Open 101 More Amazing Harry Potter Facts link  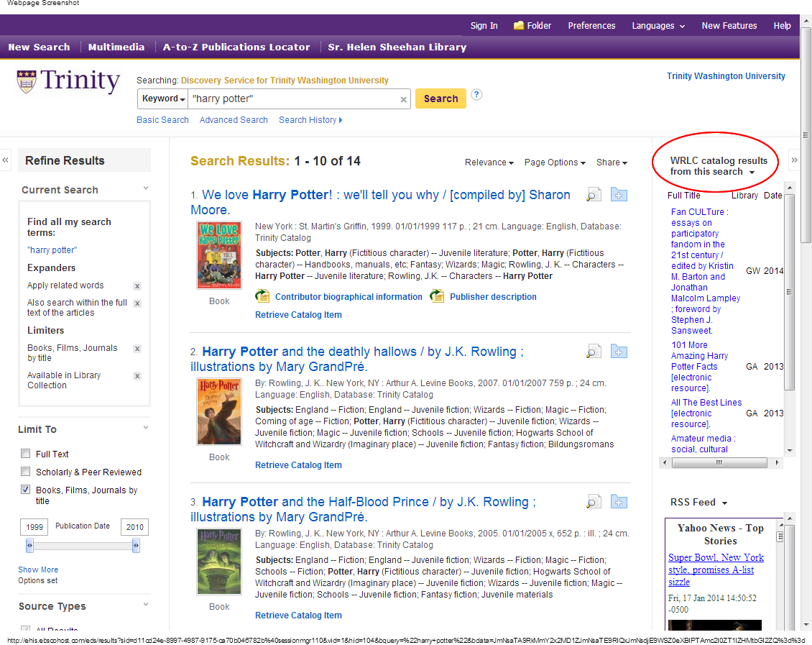700,366
